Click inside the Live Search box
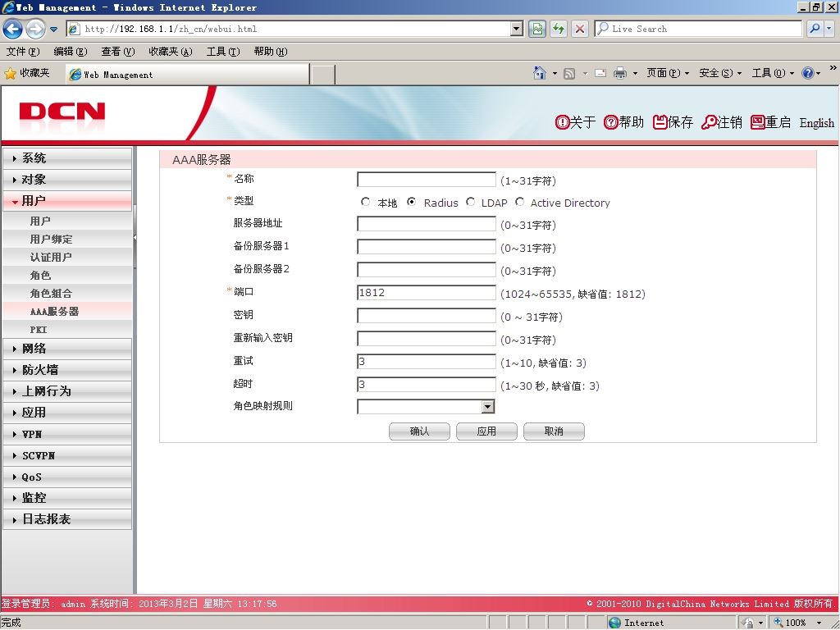The height and width of the screenshot is (630, 840). [698, 29]
